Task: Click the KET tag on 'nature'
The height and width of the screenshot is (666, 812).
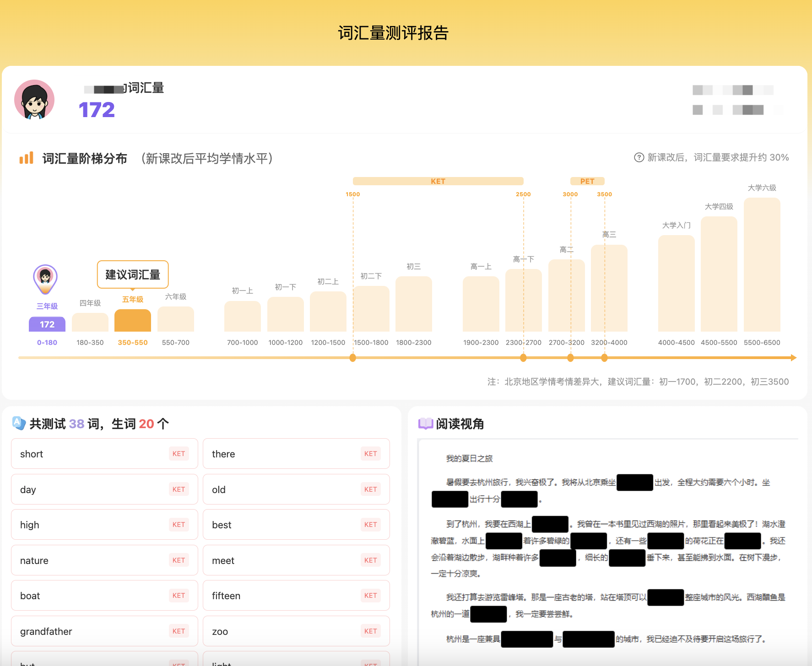Action: coord(179,560)
